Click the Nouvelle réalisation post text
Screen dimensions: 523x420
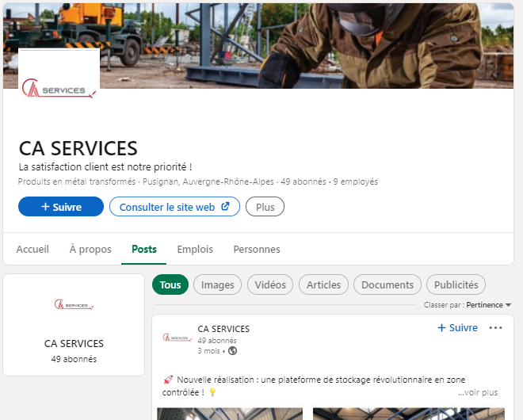click(314, 386)
